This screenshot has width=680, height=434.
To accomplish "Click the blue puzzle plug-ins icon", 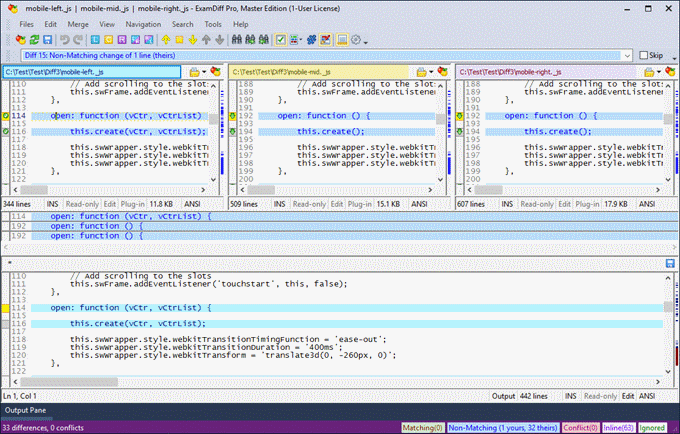I will point(311,40).
